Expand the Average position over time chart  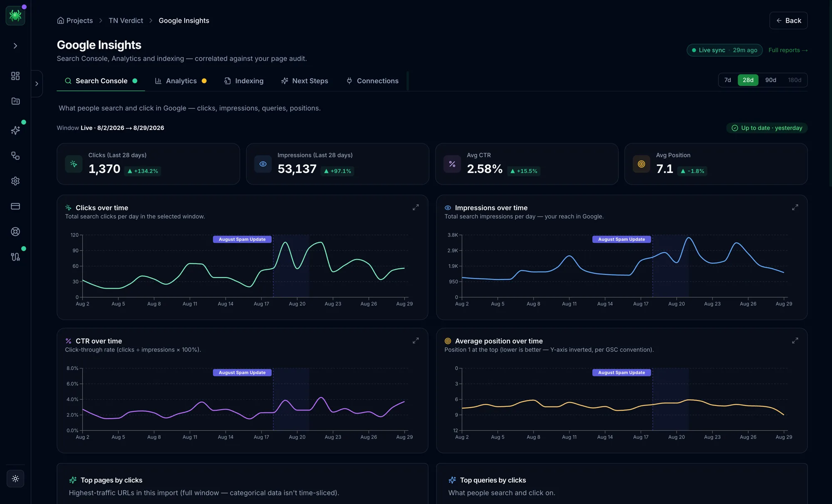[795, 341]
